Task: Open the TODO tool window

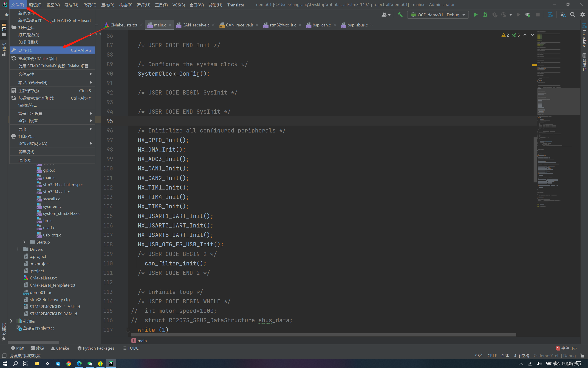Action: (131, 348)
